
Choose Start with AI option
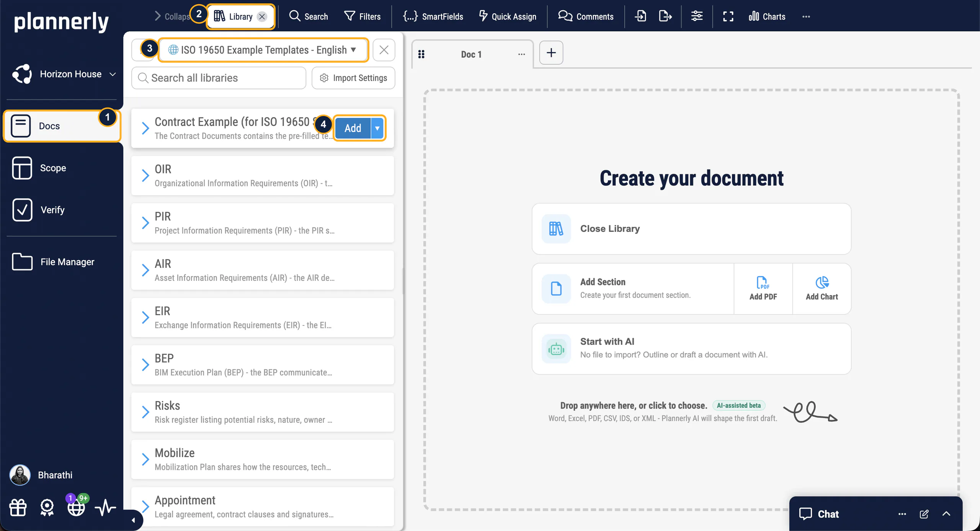691,349
